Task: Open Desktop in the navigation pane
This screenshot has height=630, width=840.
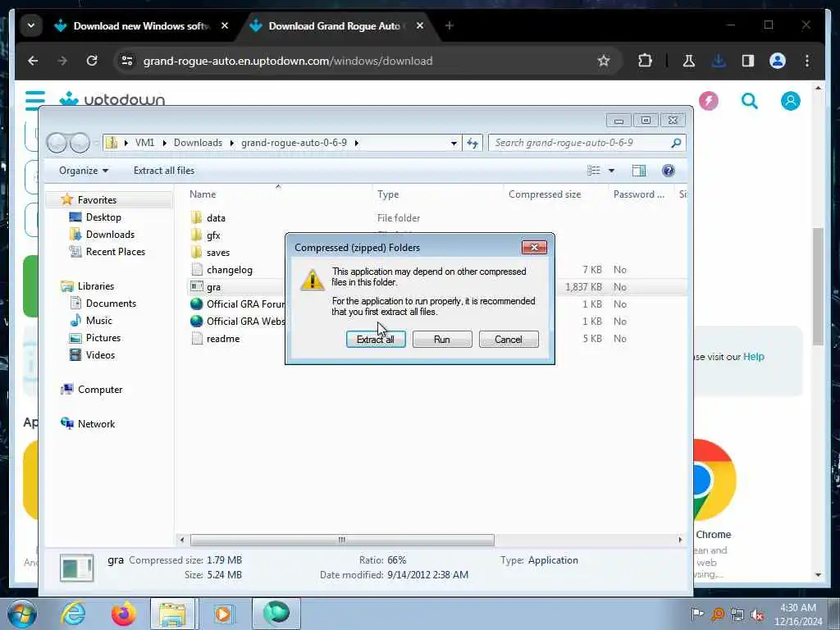Action: tap(103, 217)
